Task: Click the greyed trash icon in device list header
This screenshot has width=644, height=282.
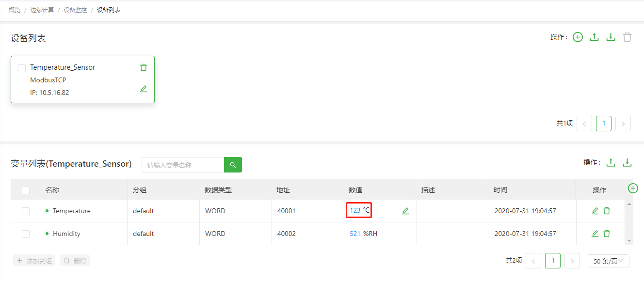Action: (x=628, y=37)
